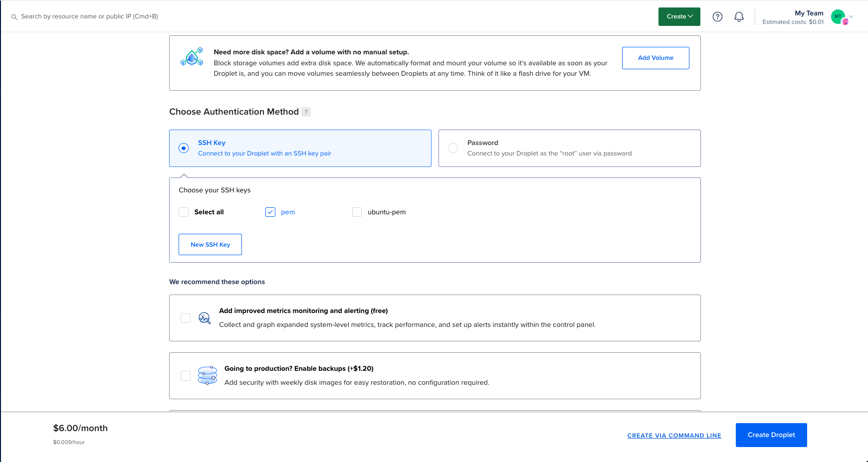
Task: Check the Select all SSH keys checkbox
Action: pos(184,212)
